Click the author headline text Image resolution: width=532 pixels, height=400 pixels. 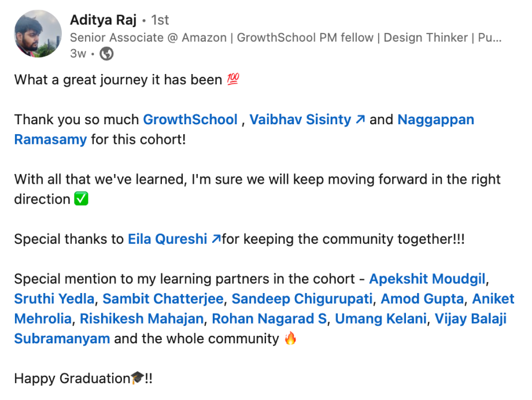click(285, 38)
